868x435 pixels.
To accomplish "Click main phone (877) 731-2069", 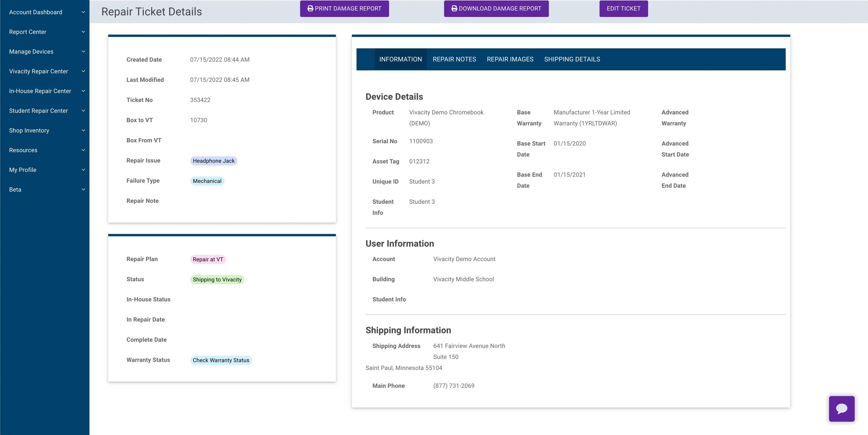I will pos(454,386).
